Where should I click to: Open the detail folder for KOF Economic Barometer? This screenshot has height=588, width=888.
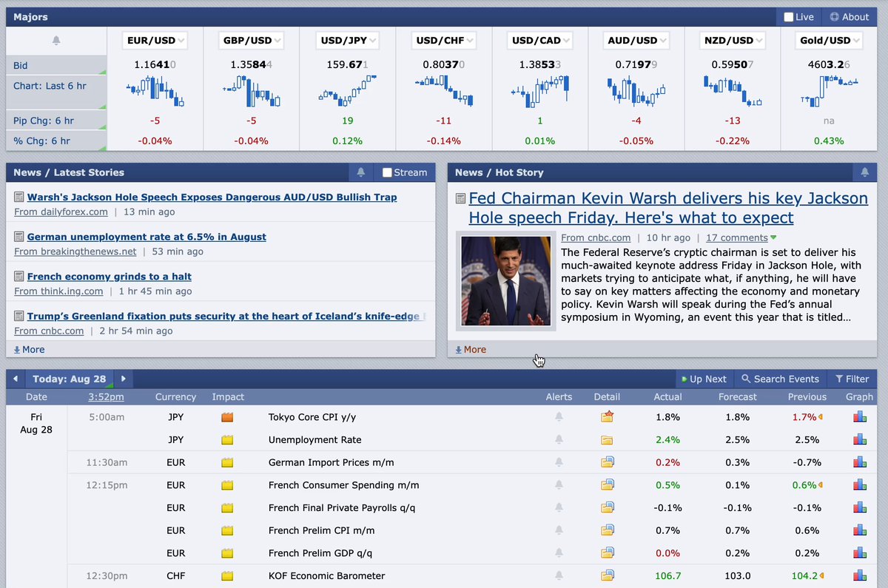click(x=608, y=575)
